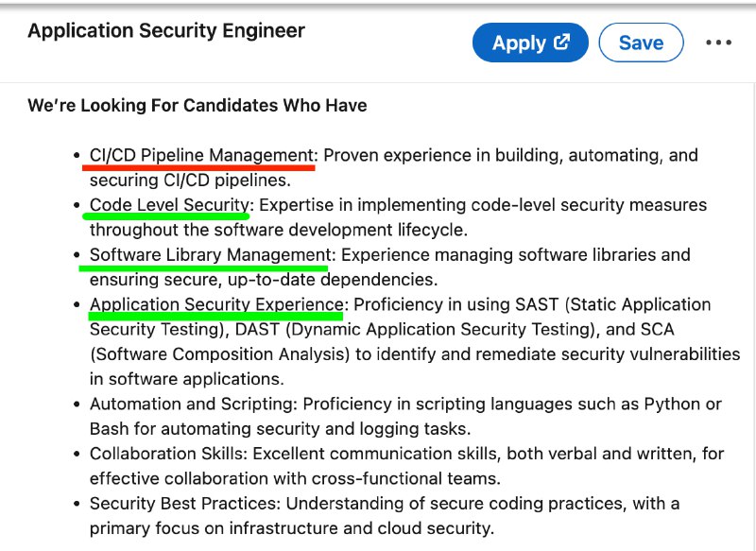Click the green underline below Application Security Experience
Screen dimensions: 756x551
(x=215, y=317)
